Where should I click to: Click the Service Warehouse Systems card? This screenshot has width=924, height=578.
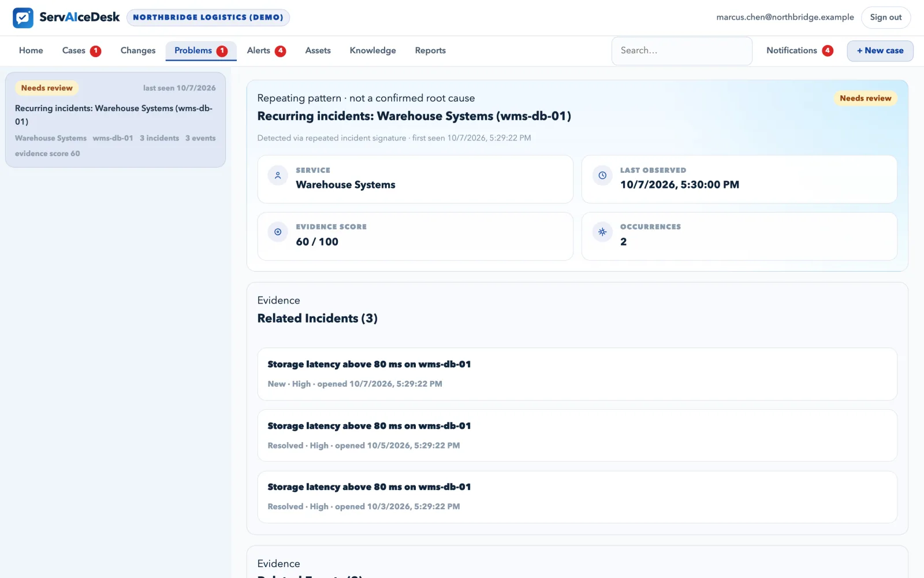point(415,179)
